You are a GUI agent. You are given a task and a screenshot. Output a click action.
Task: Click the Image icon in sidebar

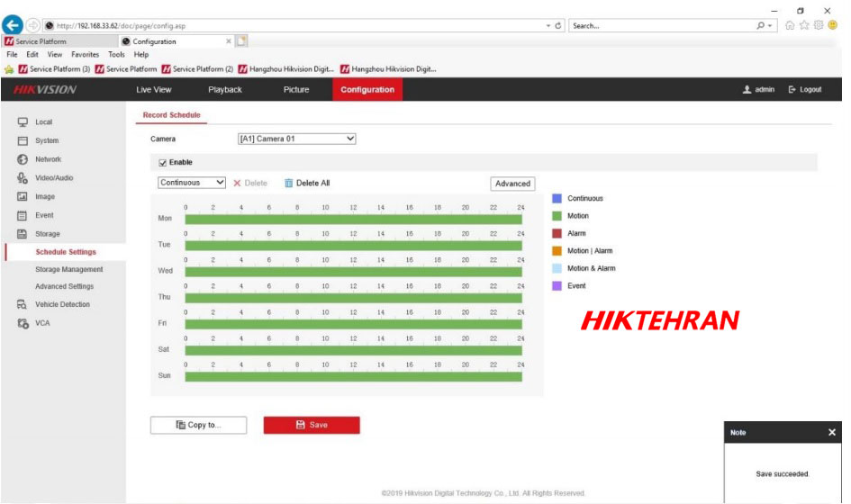coord(23,196)
